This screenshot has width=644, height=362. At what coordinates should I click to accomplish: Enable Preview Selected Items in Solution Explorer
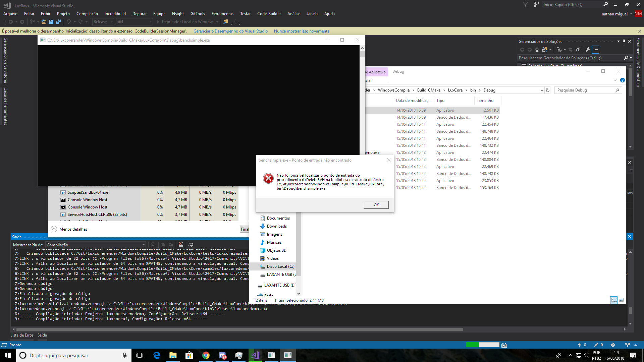point(595,50)
